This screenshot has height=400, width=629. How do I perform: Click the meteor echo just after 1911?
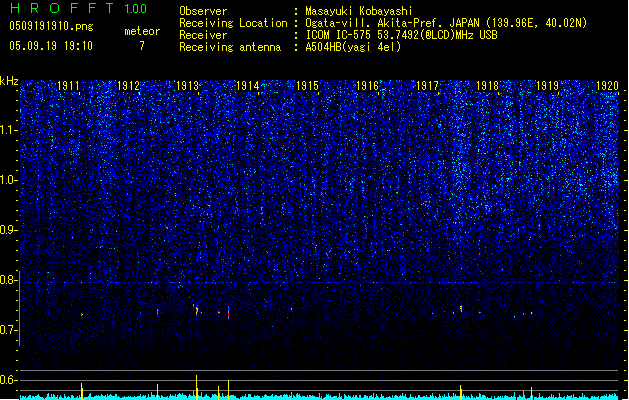click(82, 315)
